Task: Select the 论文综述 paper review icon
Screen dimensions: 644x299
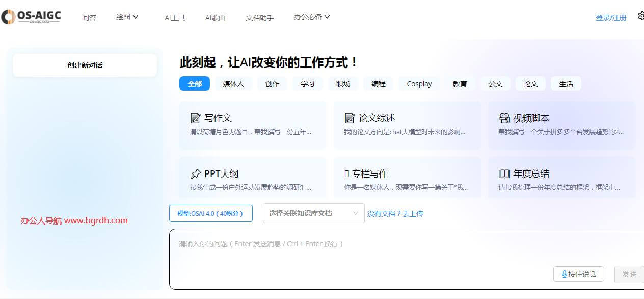Action: pos(350,117)
